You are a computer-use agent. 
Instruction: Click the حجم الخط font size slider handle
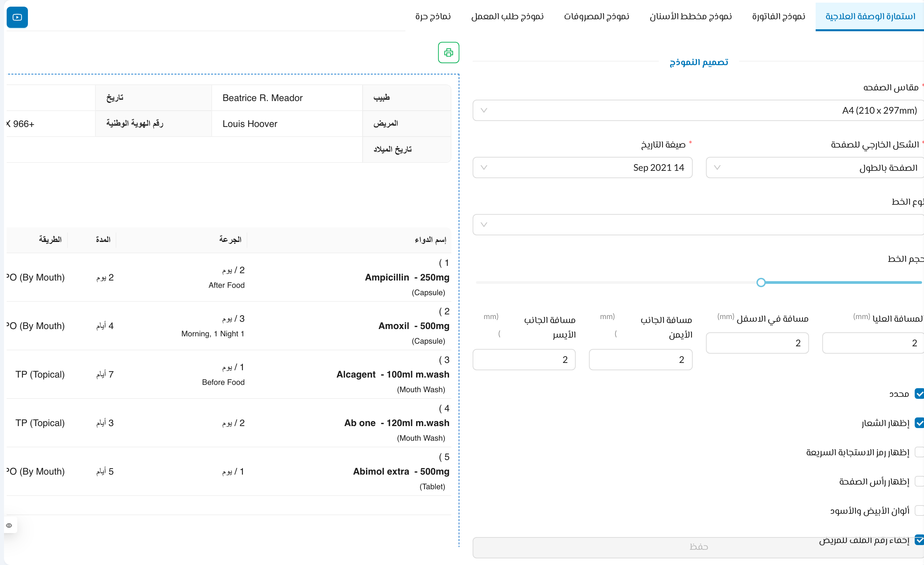tap(761, 282)
